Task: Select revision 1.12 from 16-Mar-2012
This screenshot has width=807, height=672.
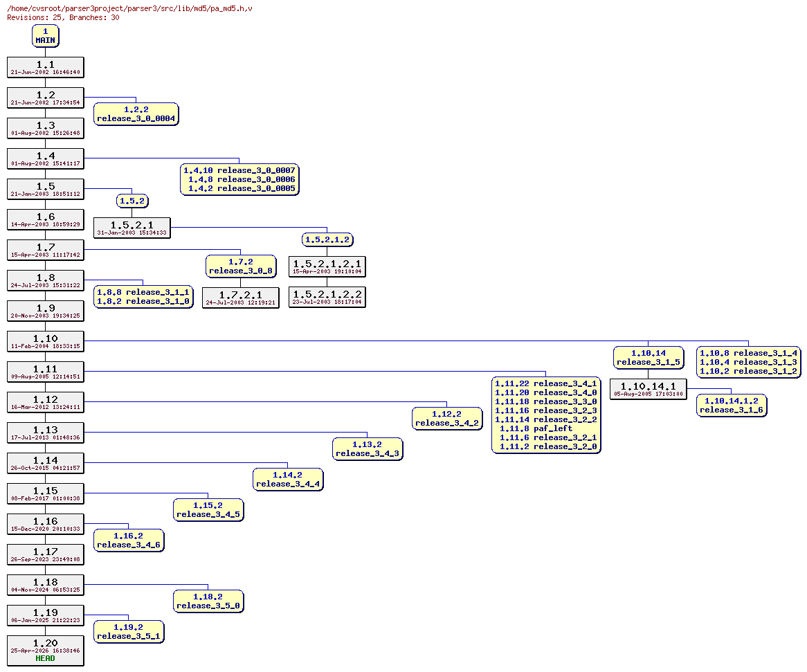Action: click(x=45, y=402)
